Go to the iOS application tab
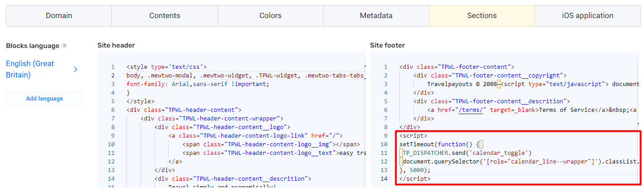 point(587,16)
